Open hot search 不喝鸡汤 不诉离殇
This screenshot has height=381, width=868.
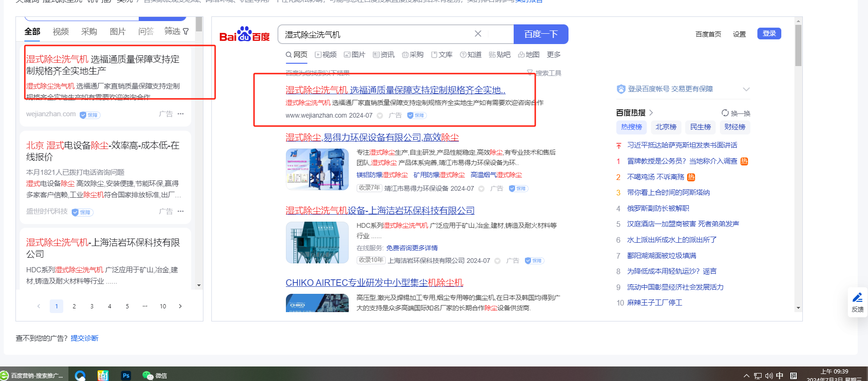[x=656, y=177]
